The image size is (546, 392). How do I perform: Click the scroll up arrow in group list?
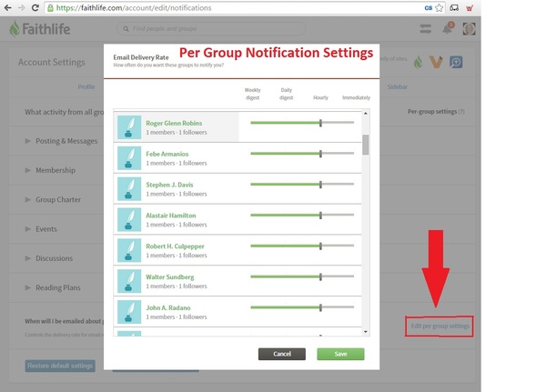365,113
